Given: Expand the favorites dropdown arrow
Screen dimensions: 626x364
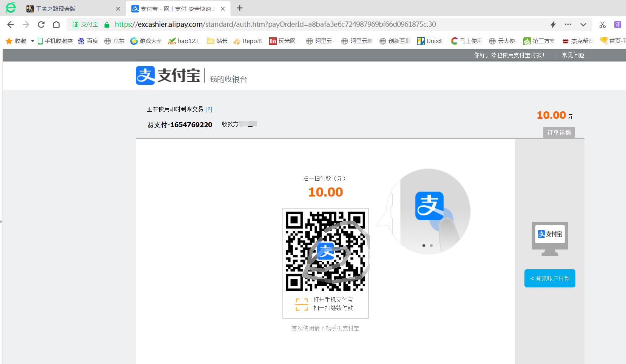Looking at the screenshot, I should [x=32, y=41].
